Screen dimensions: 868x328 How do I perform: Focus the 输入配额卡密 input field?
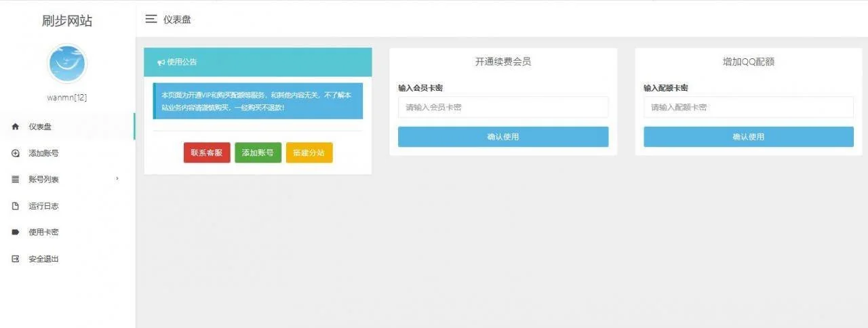(748, 107)
